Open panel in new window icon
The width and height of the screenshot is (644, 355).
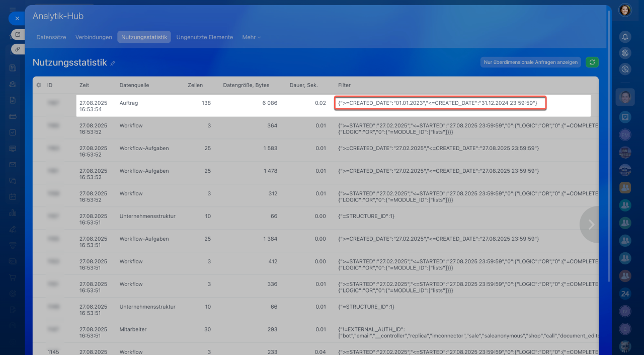coord(18,35)
